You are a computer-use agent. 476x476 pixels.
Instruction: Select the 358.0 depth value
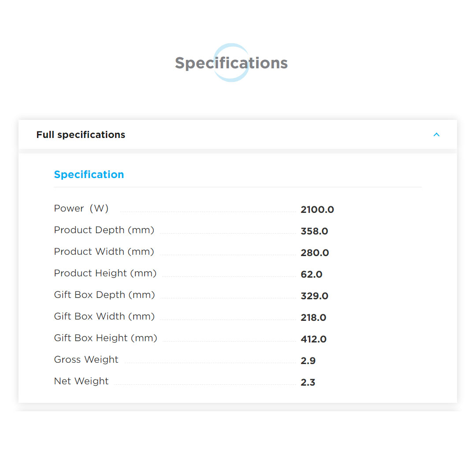tap(314, 231)
